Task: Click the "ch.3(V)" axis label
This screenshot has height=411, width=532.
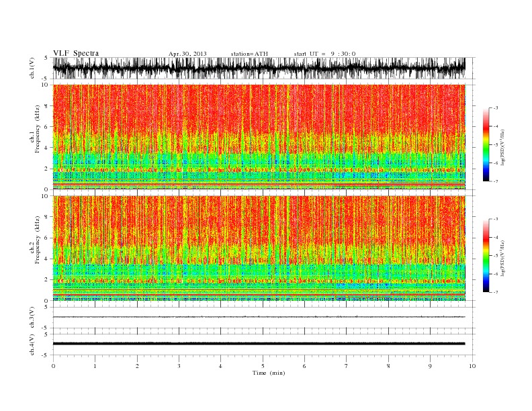Action: coord(32,318)
